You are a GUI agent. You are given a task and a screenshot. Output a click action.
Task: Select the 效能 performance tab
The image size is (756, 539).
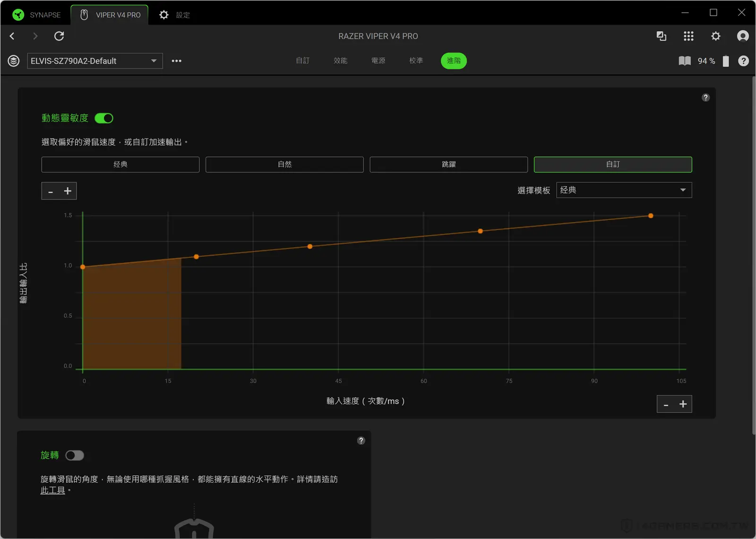[x=340, y=61]
